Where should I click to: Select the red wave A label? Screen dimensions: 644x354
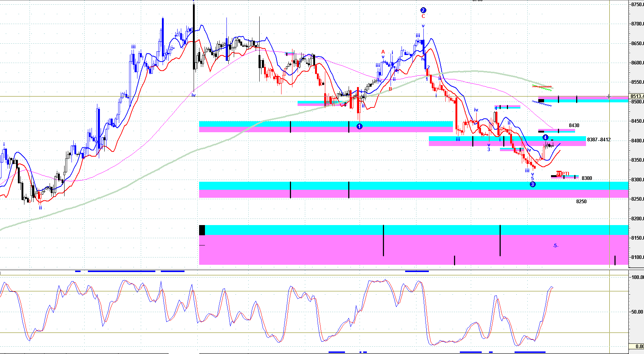383,52
